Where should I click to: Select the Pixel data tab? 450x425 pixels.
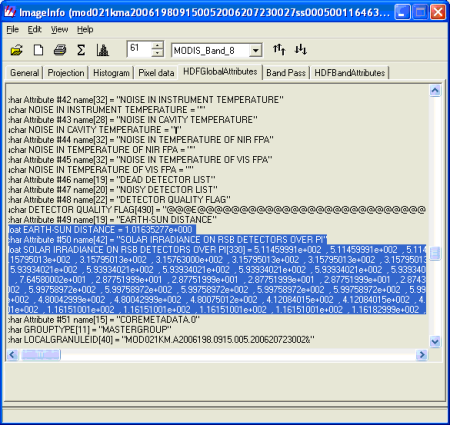tap(156, 73)
